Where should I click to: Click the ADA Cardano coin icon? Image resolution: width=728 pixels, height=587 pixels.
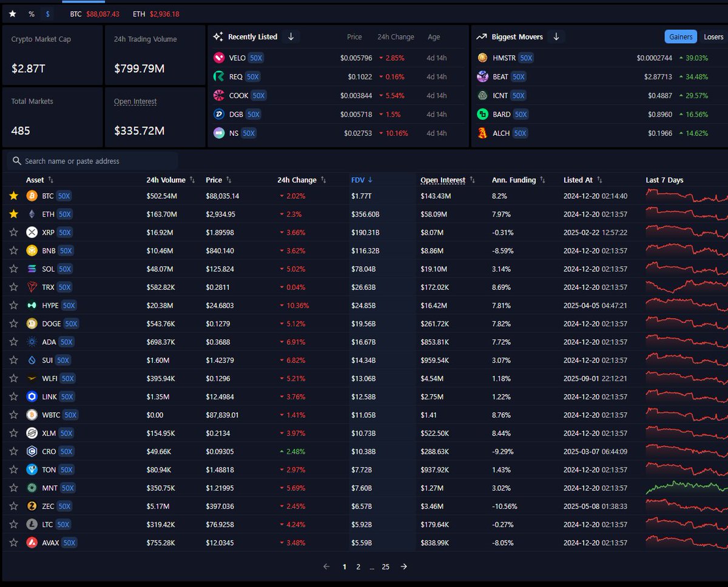(x=32, y=342)
